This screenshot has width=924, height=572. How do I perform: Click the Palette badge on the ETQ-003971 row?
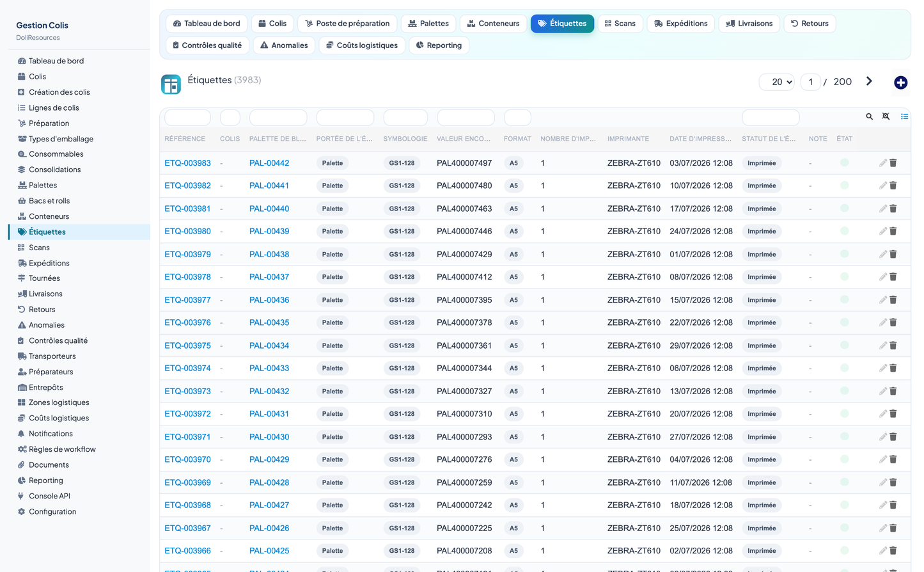[333, 437]
